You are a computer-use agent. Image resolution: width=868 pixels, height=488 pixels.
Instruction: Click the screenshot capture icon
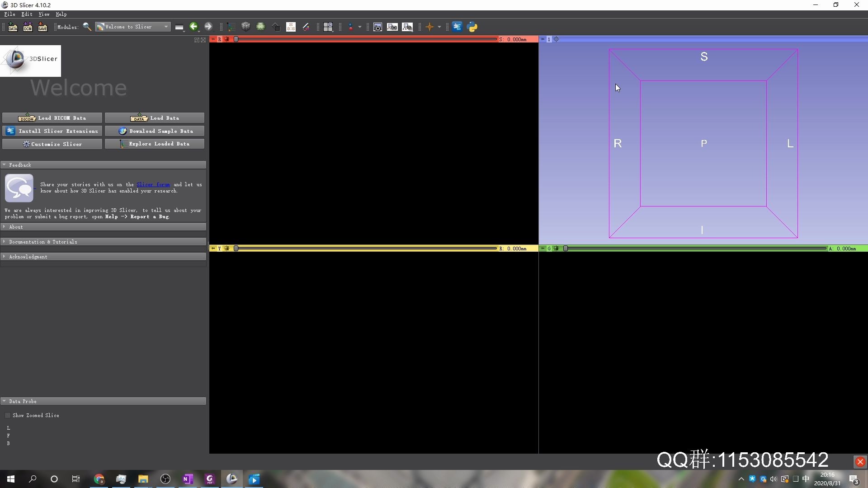[x=377, y=27]
